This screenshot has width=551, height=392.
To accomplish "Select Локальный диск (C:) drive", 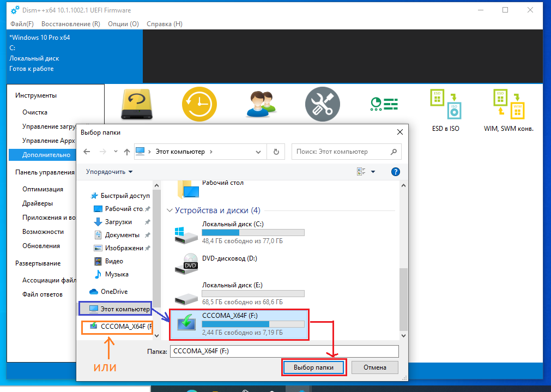I will coord(240,233).
